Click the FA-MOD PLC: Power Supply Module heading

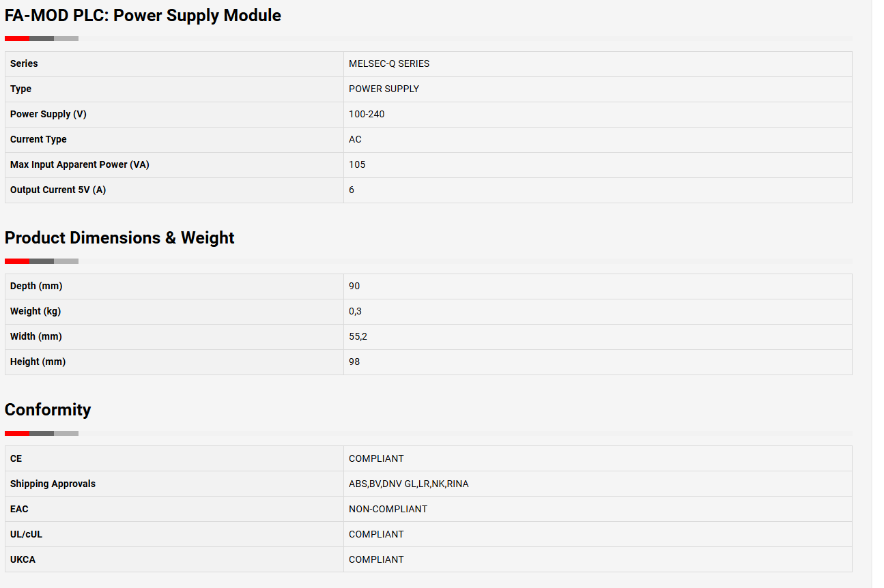(143, 16)
